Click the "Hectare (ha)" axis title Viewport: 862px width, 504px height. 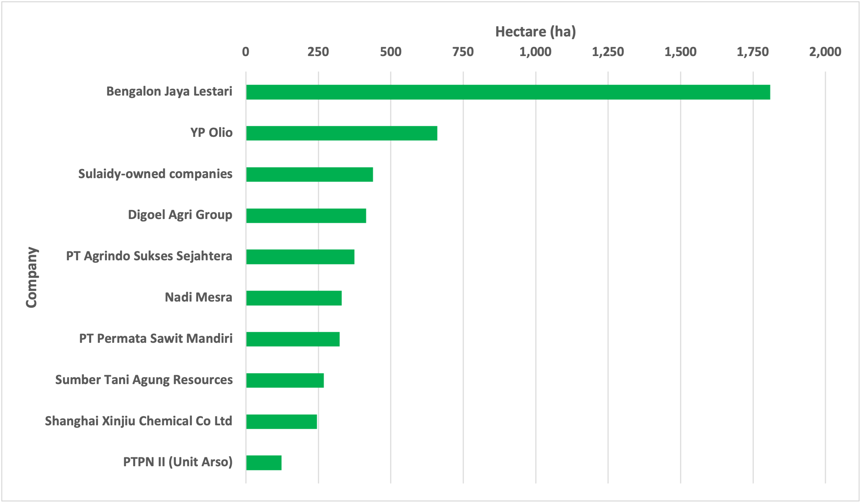coord(535,32)
